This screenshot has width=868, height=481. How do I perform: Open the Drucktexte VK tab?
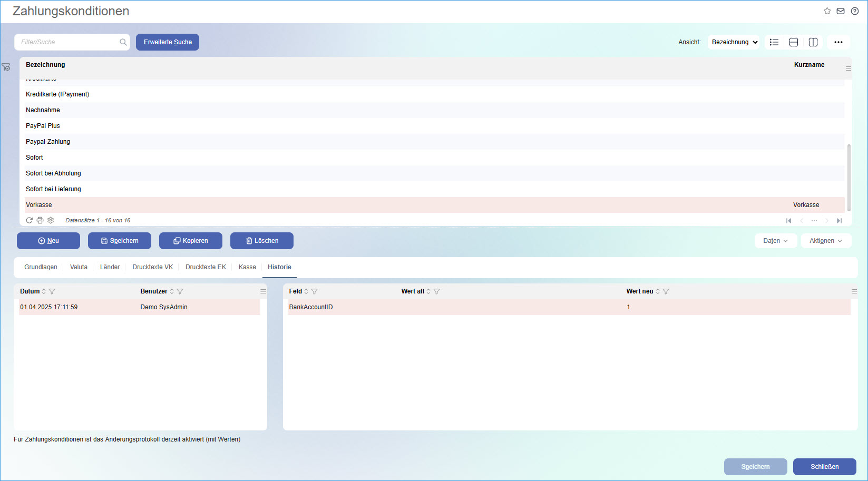pos(153,267)
